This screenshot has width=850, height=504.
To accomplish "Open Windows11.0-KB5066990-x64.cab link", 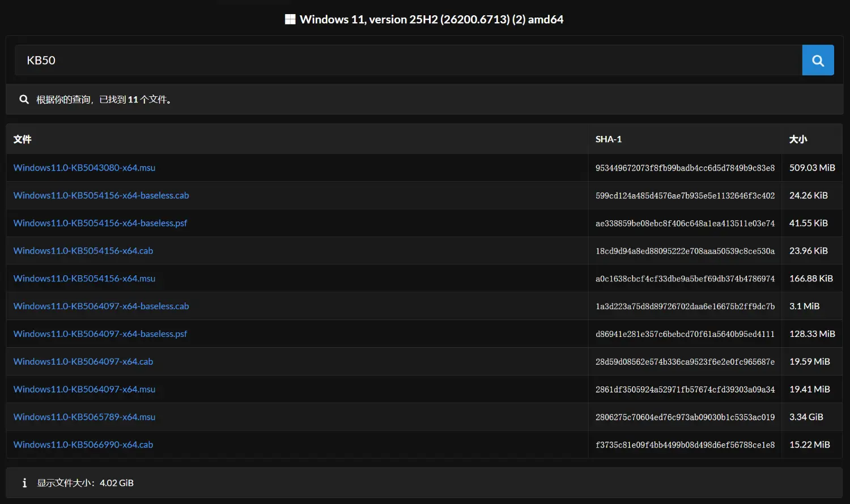I will click(83, 445).
